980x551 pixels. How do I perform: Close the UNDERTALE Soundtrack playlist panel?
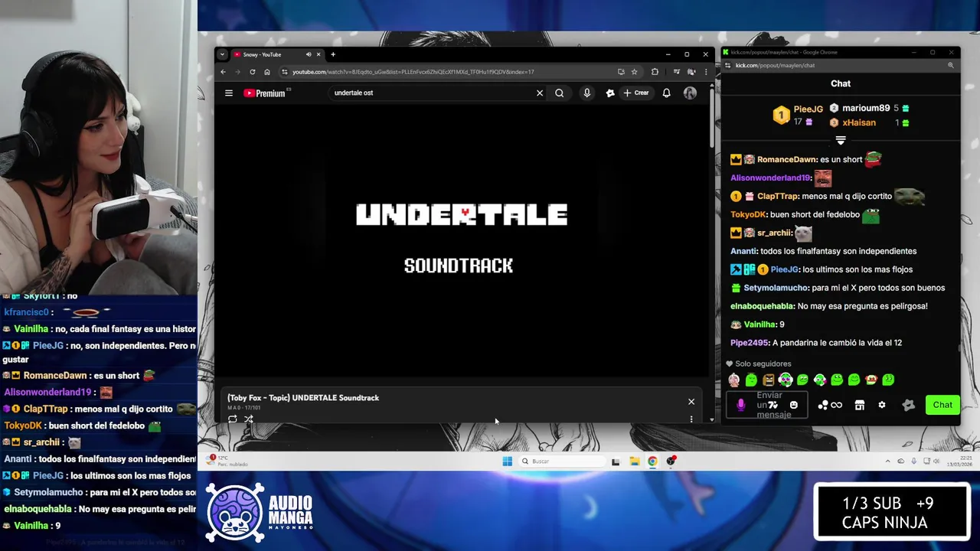[691, 402]
